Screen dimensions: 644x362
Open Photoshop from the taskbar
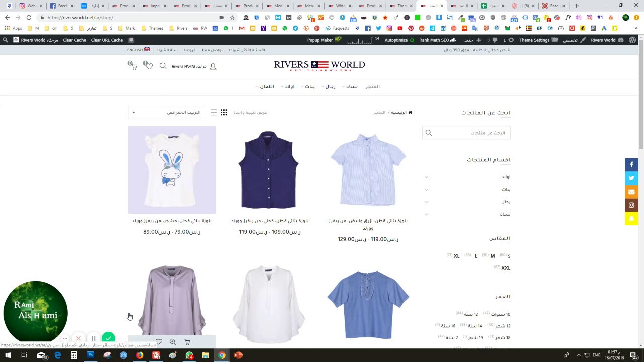click(x=91, y=355)
